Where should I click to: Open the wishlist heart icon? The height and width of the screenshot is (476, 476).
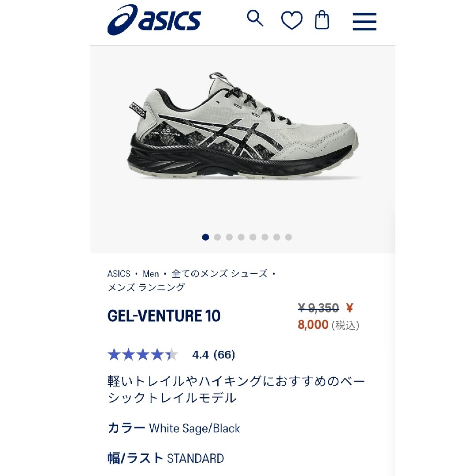click(292, 20)
